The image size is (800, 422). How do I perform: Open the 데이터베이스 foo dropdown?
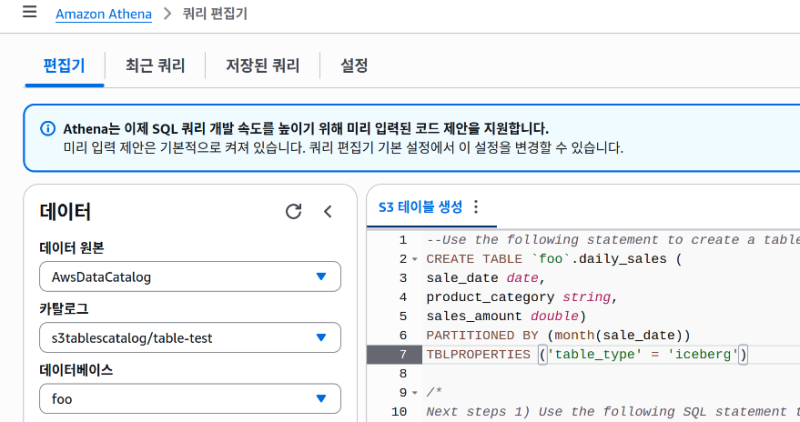coord(190,399)
